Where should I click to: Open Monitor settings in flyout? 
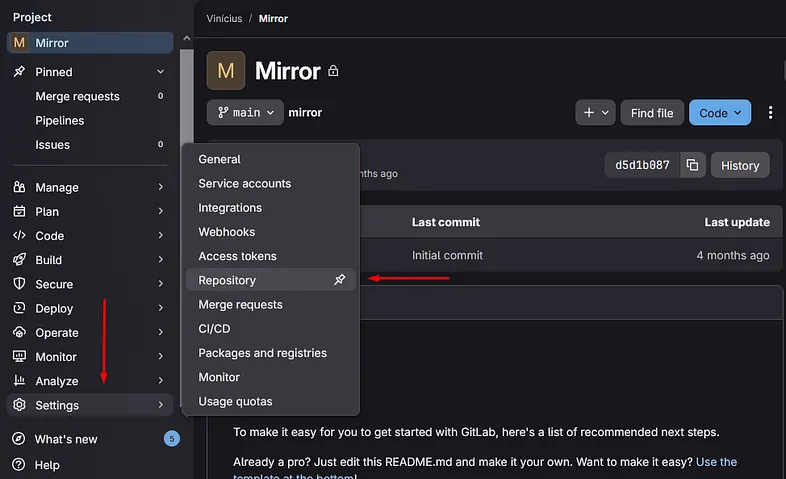click(x=270, y=377)
